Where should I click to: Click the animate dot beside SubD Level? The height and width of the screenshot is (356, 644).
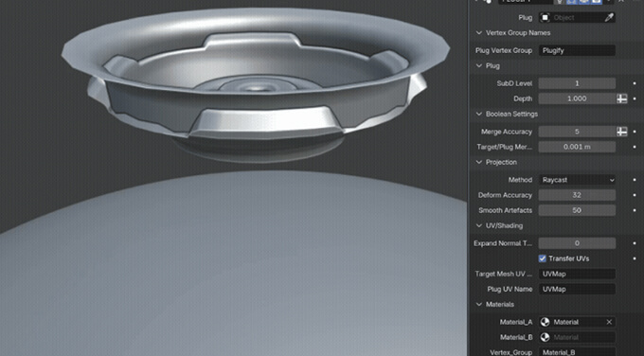635,83
